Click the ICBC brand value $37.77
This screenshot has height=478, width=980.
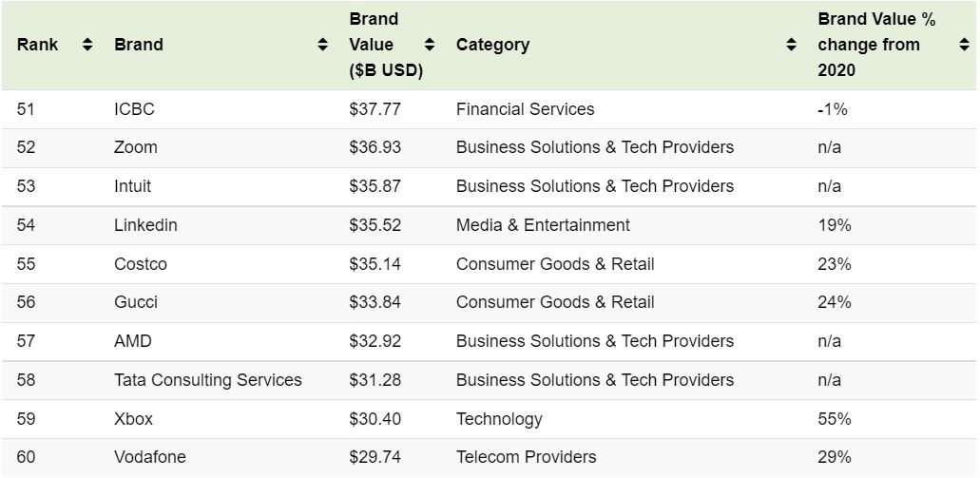click(x=375, y=109)
